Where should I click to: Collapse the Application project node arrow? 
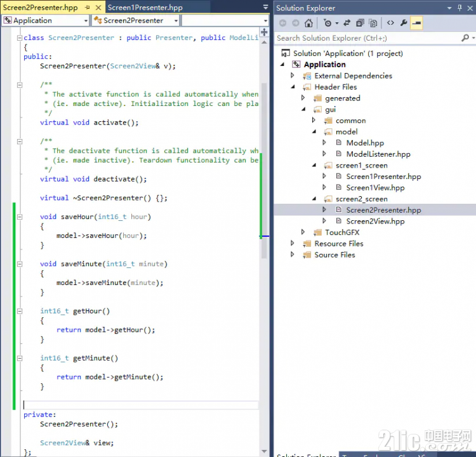[282, 64]
